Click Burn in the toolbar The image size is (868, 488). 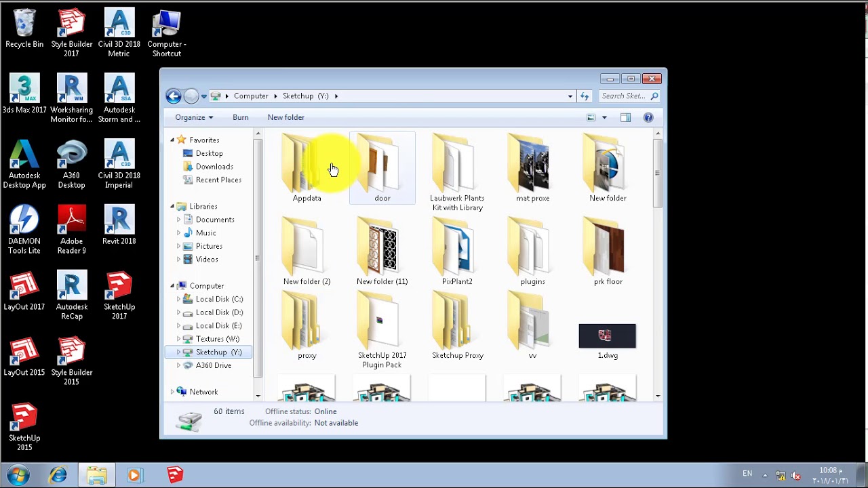pos(241,117)
